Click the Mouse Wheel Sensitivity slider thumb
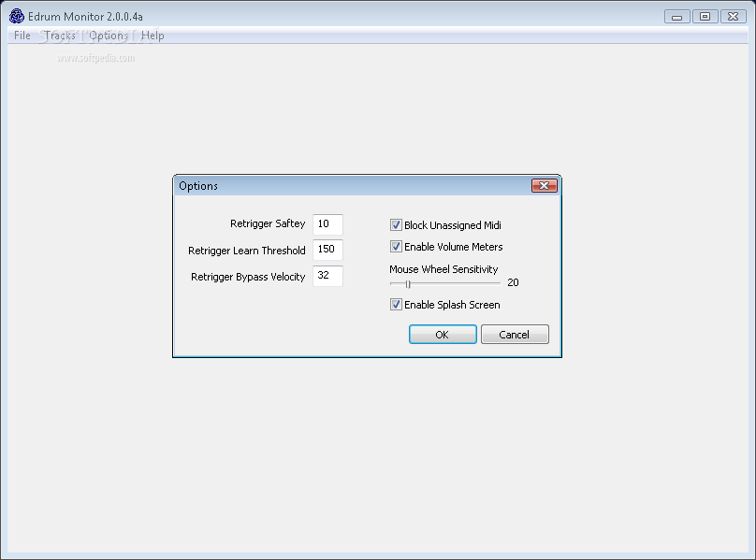Screen dimensions: 756x560 pyautogui.click(x=408, y=284)
